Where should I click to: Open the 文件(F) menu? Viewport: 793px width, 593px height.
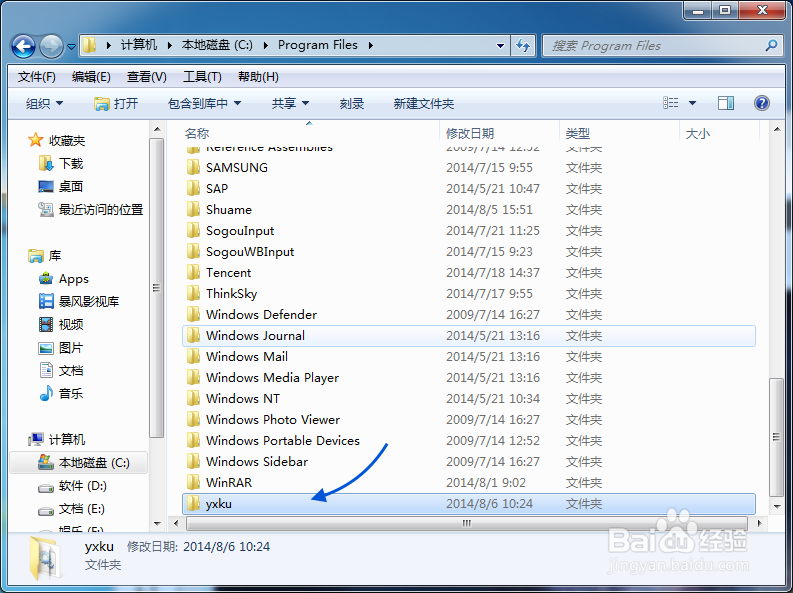click(x=36, y=77)
